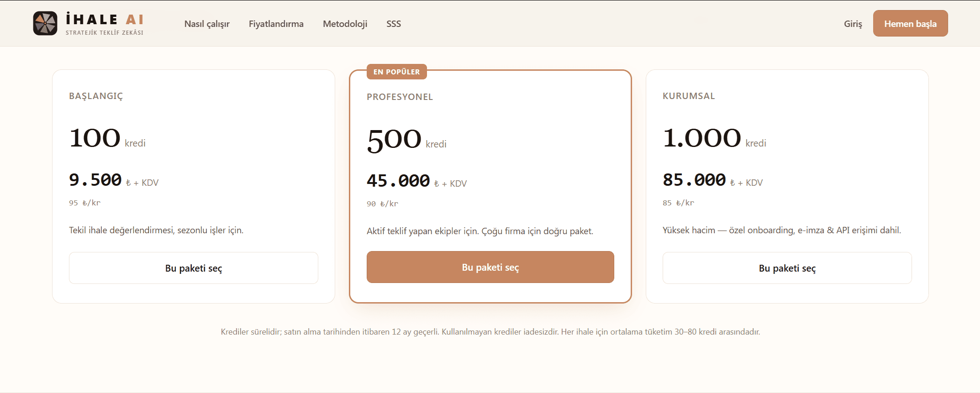Viewport: 980px width, 393px height.
Task: Open the Nasıl çalışır menu item
Action: (x=207, y=24)
